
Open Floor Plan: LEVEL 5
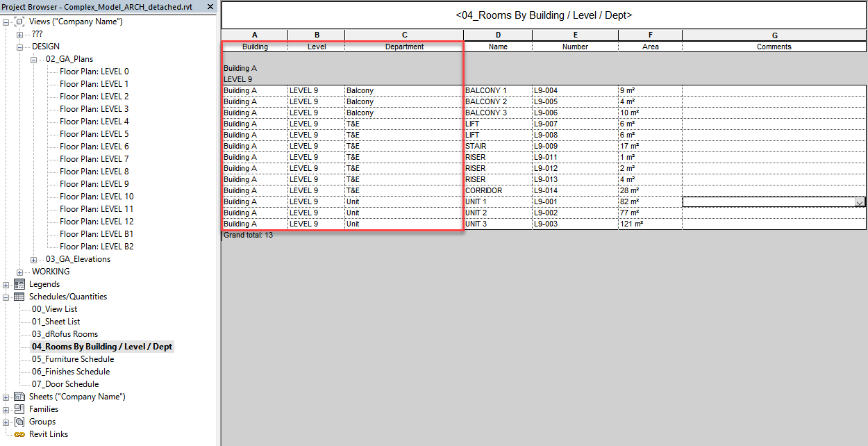pyautogui.click(x=94, y=134)
